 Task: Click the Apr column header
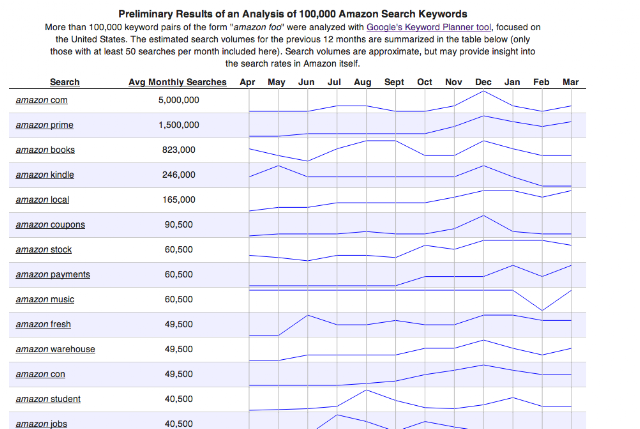247,82
